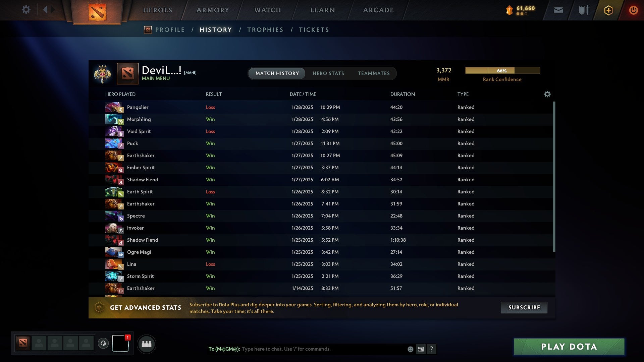Click the party group icon
This screenshot has width=644, height=362.
click(147, 344)
